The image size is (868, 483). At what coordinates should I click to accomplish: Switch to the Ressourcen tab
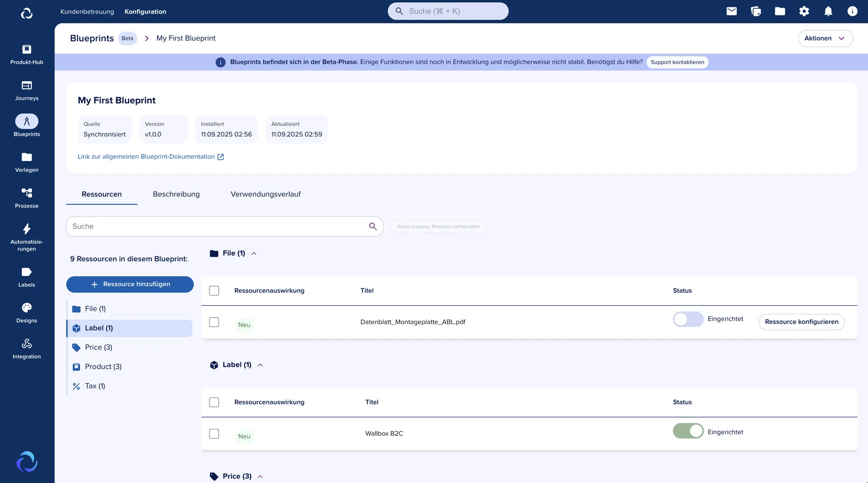(101, 194)
